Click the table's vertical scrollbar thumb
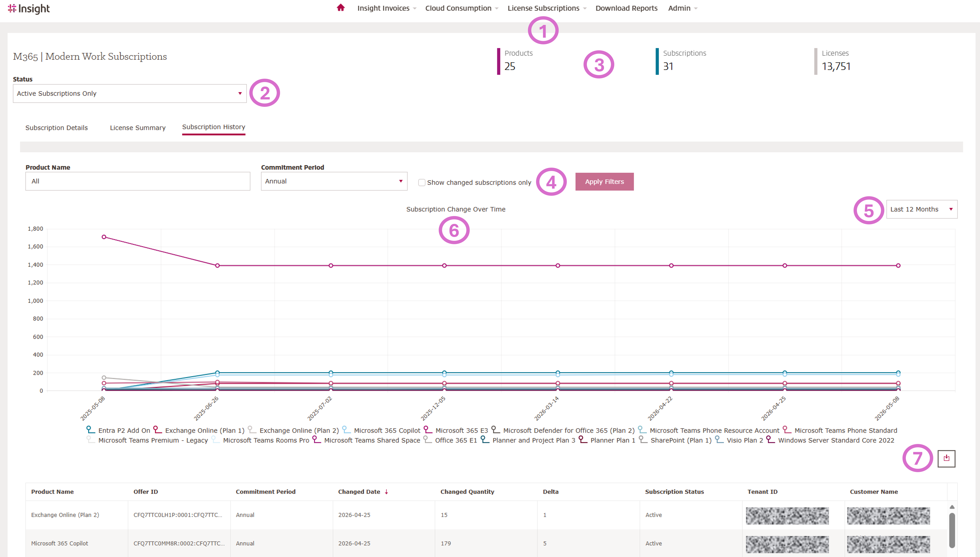Image resolution: width=980 pixels, height=557 pixels. pyautogui.click(x=952, y=530)
